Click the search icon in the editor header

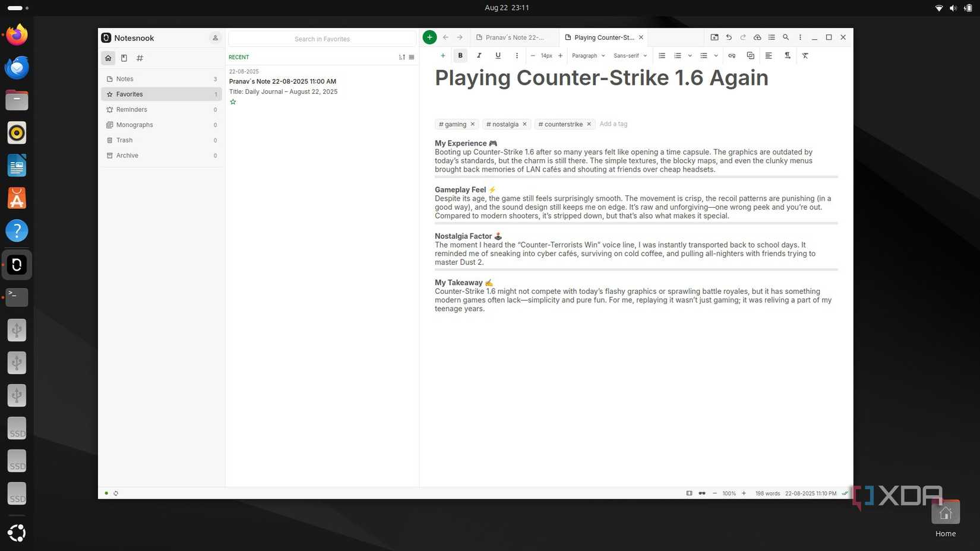(786, 37)
